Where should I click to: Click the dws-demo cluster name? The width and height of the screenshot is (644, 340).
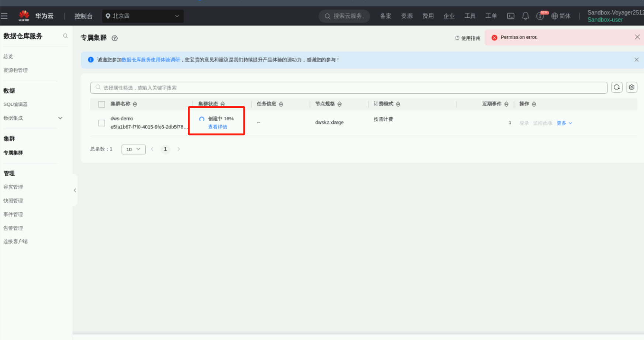coord(122,119)
